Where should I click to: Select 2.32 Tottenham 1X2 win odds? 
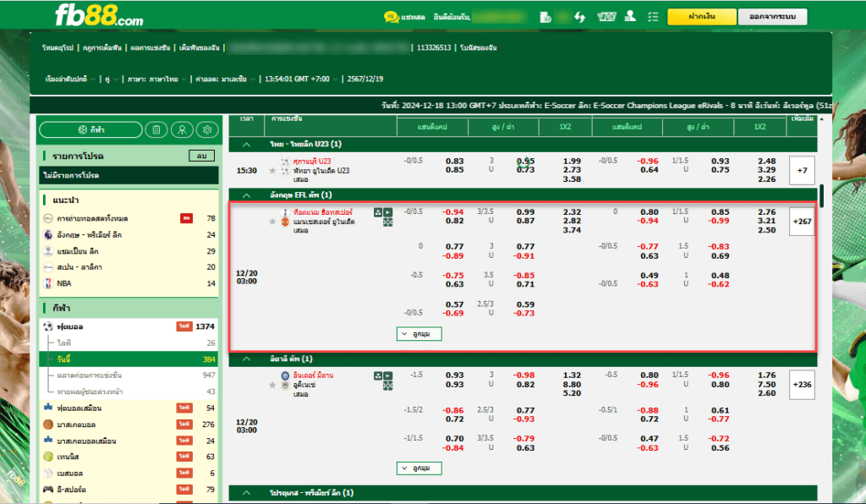point(572,212)
